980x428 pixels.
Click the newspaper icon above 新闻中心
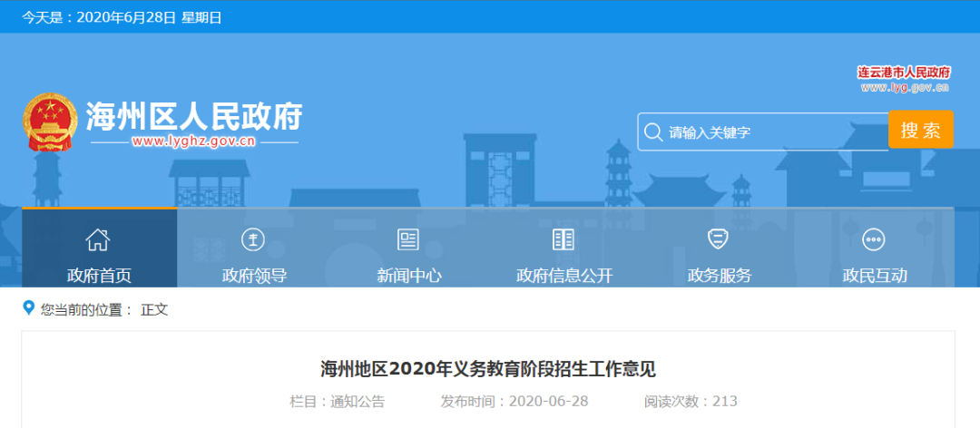(x=408, y=239)
